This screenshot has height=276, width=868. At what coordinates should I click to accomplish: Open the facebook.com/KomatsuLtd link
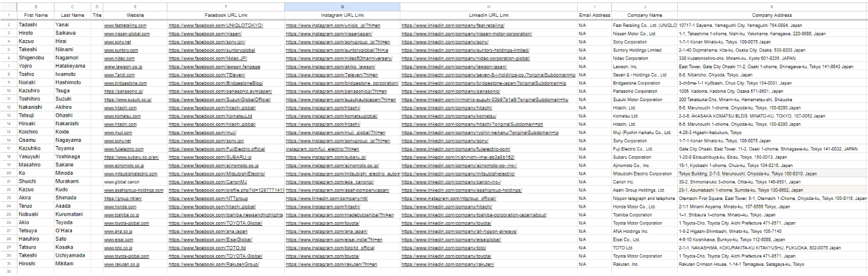210,116
